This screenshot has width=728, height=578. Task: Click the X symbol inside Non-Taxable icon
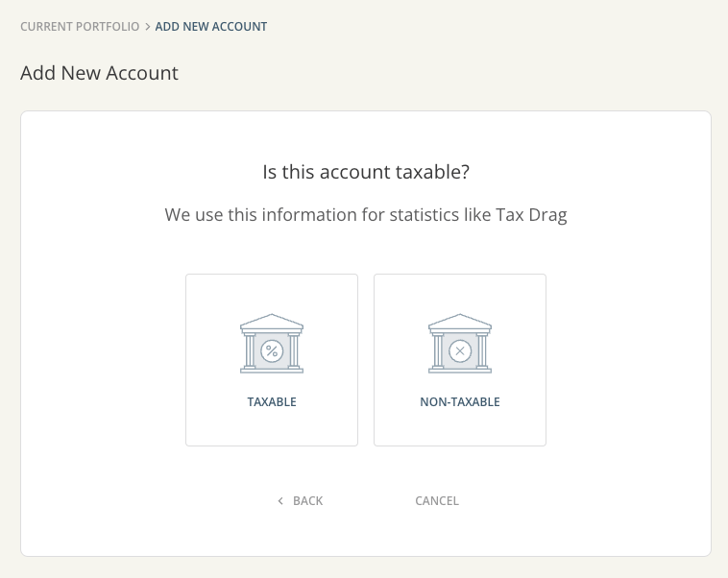coord(460,350)
